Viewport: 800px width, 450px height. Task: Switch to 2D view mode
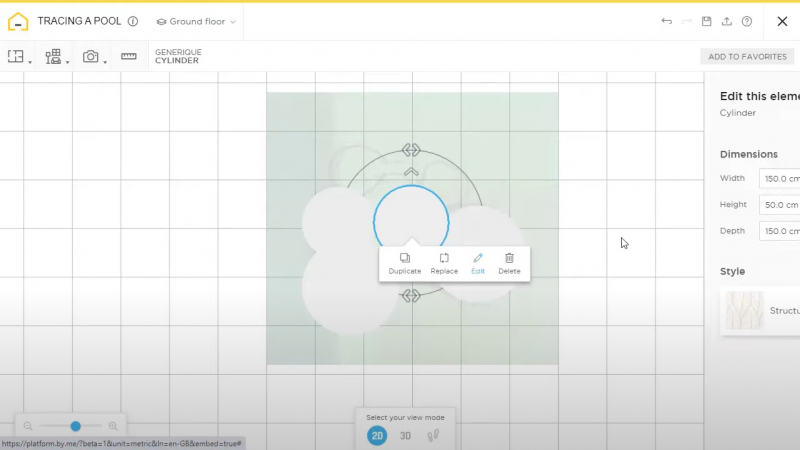coord(377,436)
